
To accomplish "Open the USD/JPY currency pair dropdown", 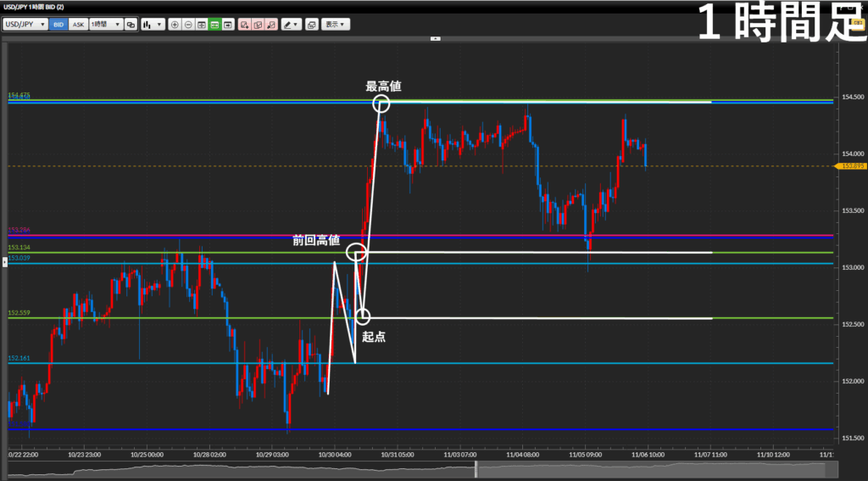I will (25, 25).
